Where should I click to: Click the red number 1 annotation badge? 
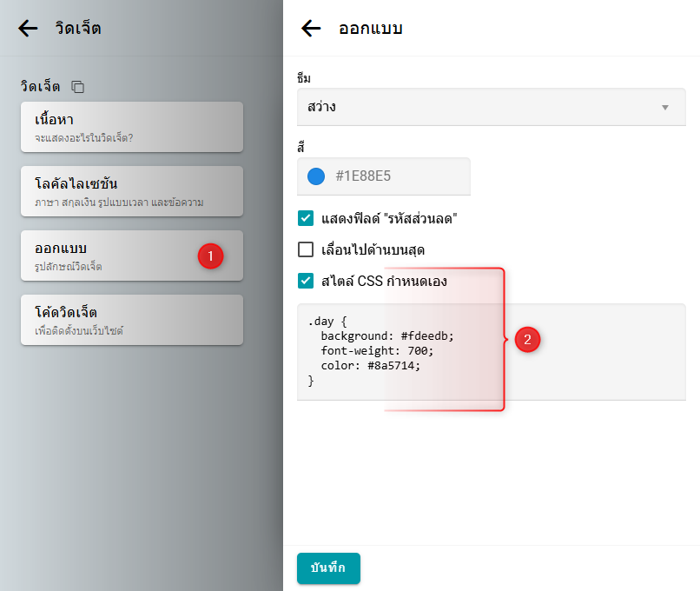click(210, 256)
